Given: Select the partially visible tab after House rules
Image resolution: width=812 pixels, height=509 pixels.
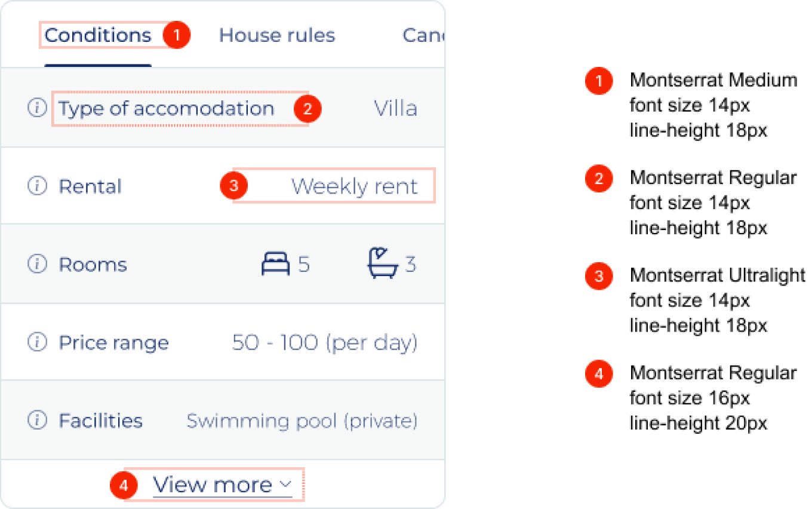Looking at the screenshot, I should tap(423, 36).
